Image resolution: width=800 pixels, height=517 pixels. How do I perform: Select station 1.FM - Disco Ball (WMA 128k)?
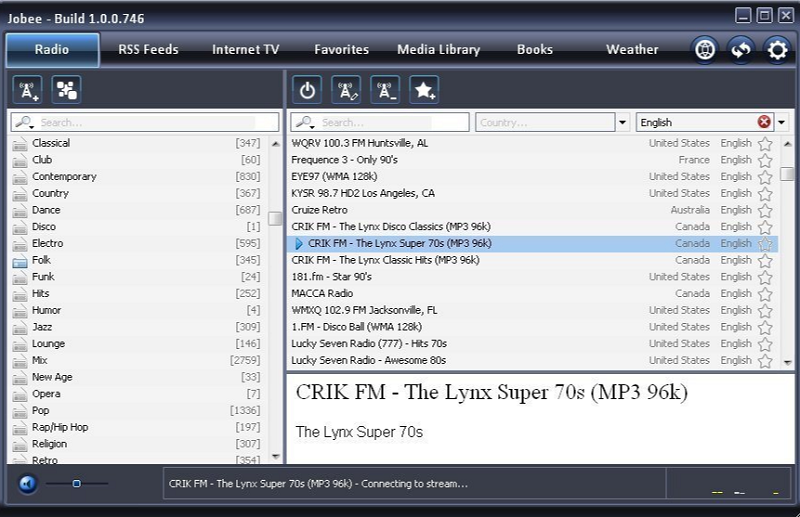tap(533, 327)
